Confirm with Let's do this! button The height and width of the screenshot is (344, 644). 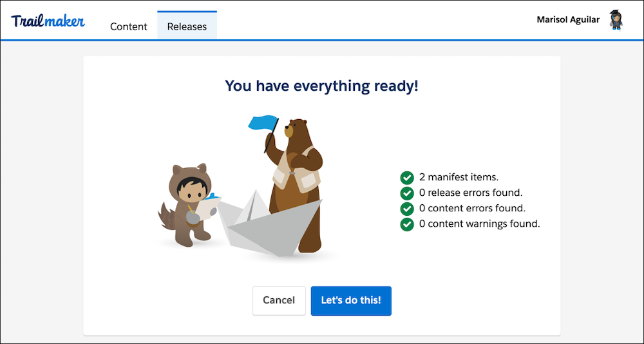[351, 300]
